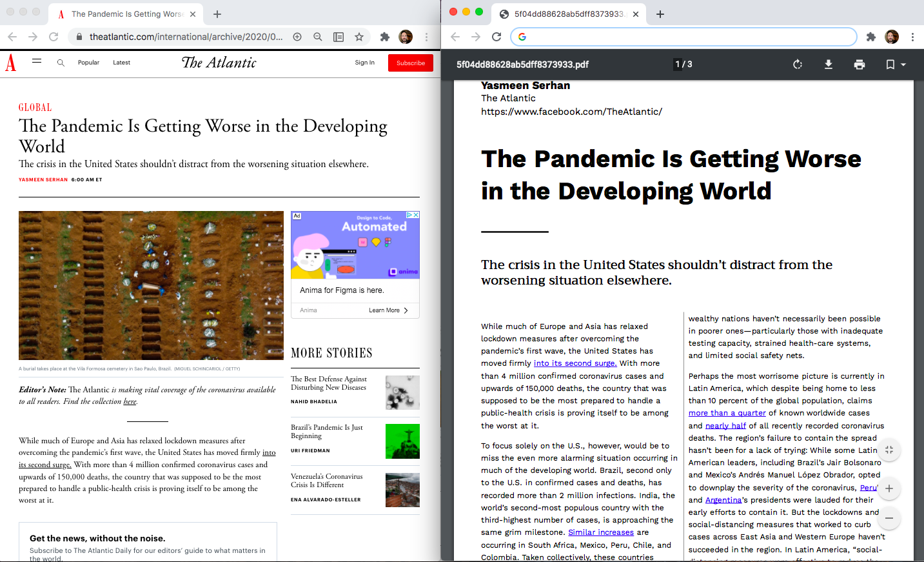The image size is (924, 562).
Task: Click the zoom magnifier icon in Atlantic address bar
Action: point(318,37)
